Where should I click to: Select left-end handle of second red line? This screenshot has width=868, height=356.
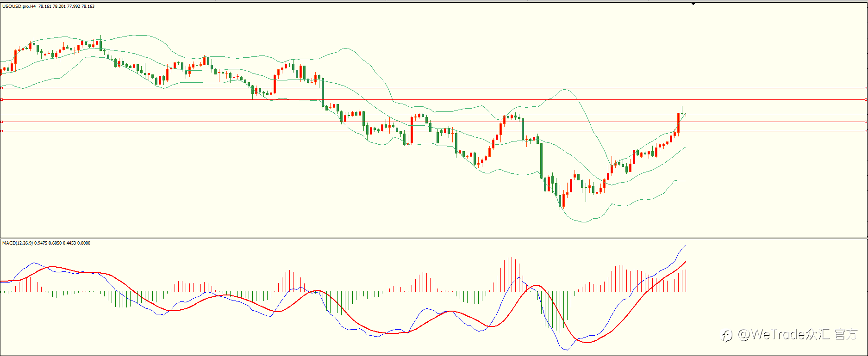coord(2,99)
